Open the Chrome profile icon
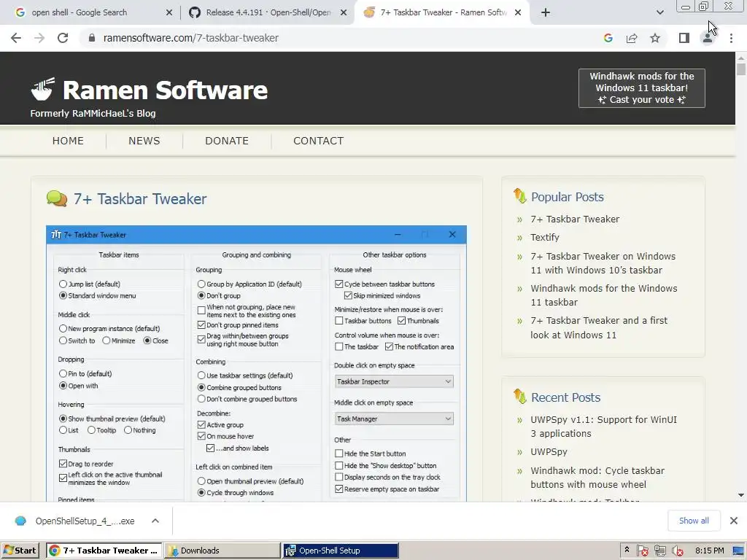 point(708,38)
